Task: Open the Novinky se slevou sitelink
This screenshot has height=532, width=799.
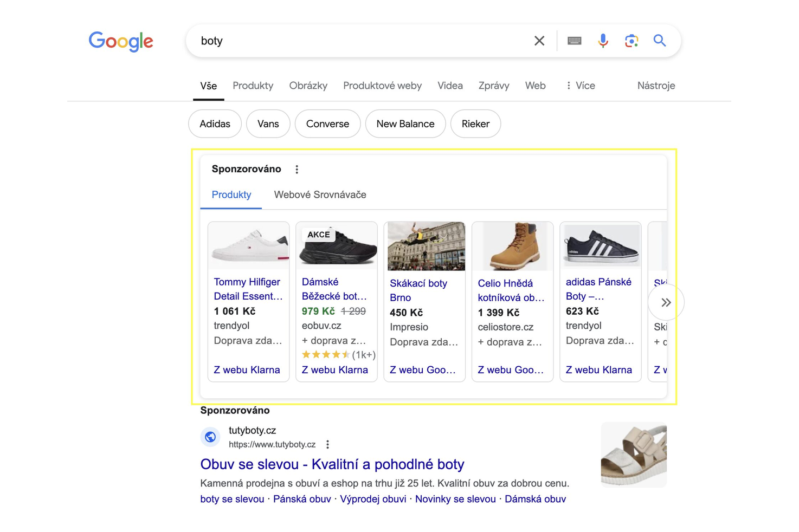Action: (x=455, y=499)
